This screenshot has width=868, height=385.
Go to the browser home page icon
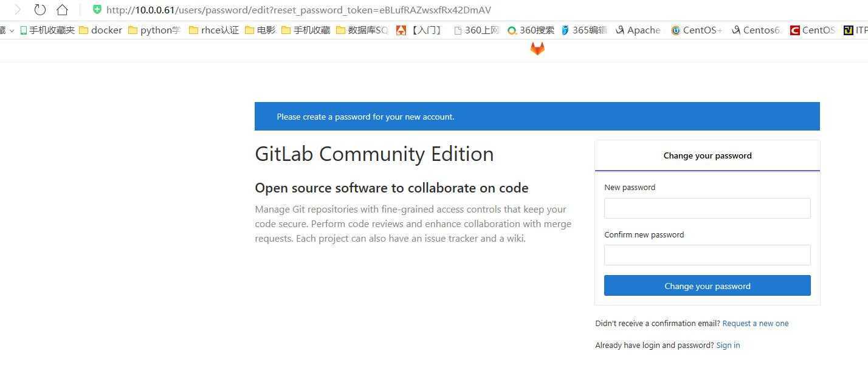pyautogui.click(x=62, y=10)
